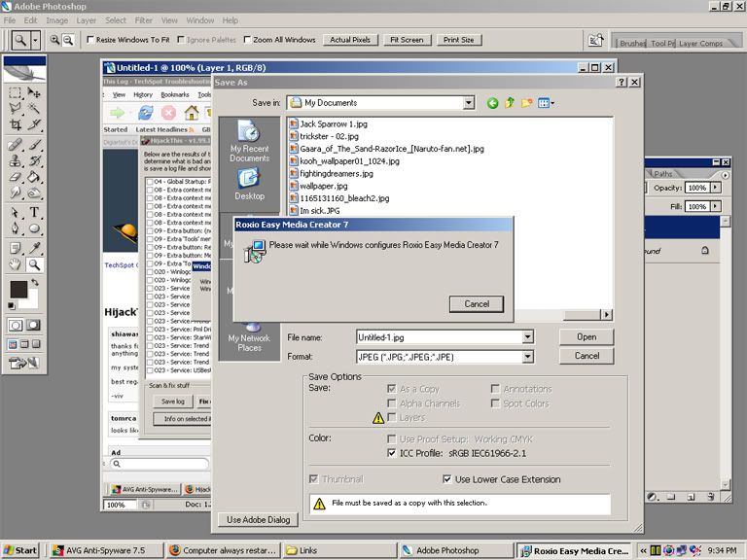Select the Move tool

pos(34,92)
